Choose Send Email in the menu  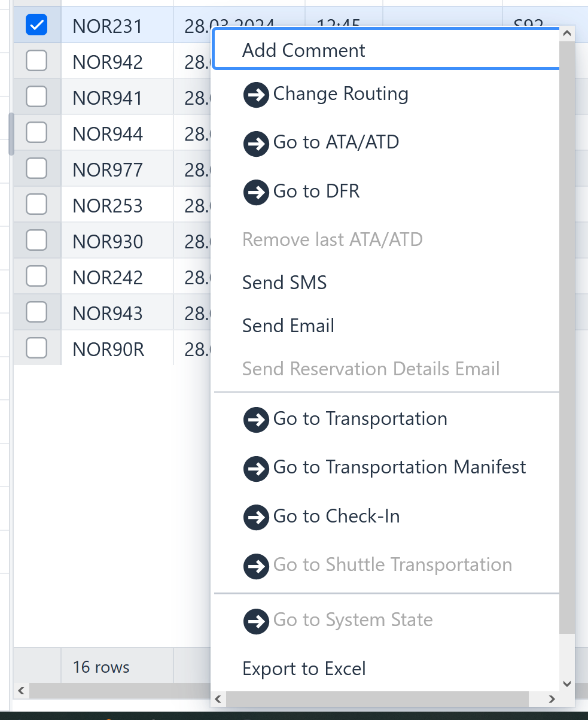point(288,326)
